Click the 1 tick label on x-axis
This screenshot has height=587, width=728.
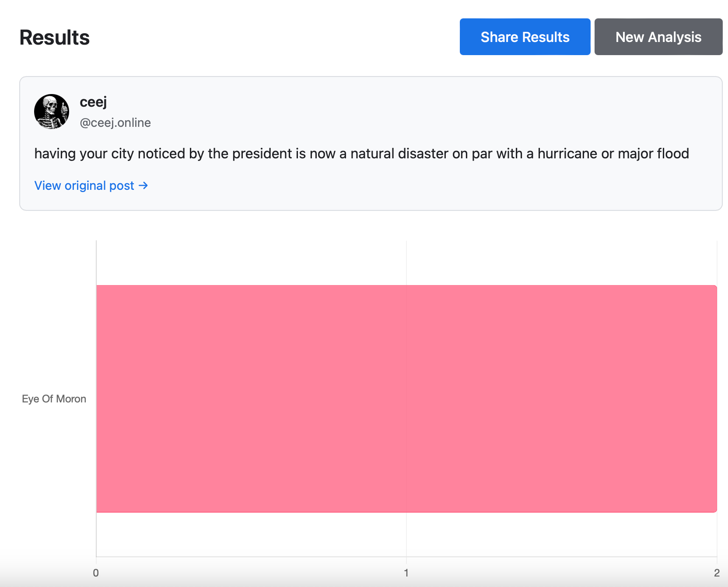[406, 573]
